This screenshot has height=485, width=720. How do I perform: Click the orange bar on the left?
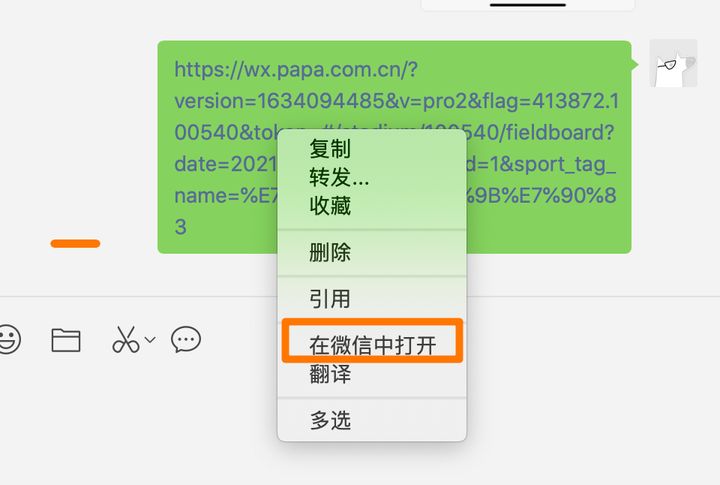[x=75, y=243]
